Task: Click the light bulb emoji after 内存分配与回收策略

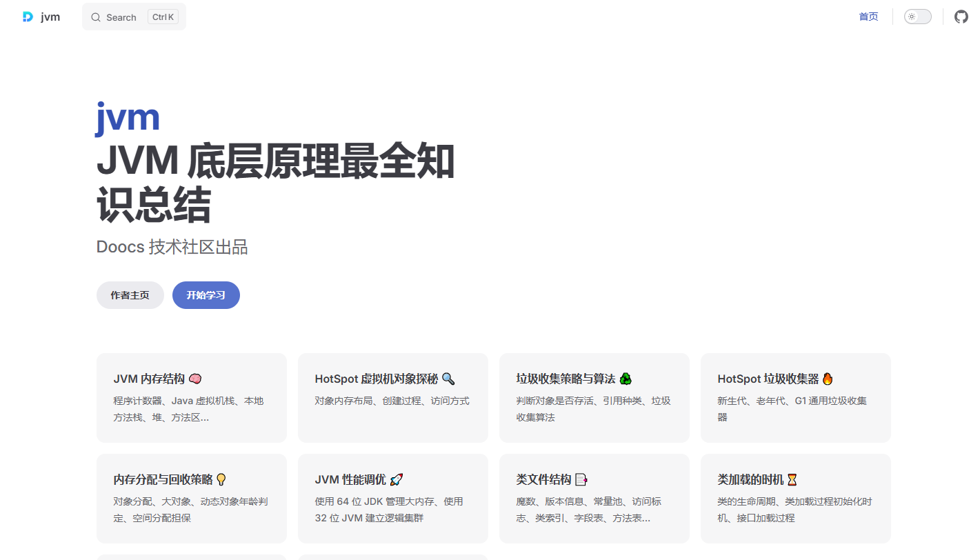Action: [221, 479]
